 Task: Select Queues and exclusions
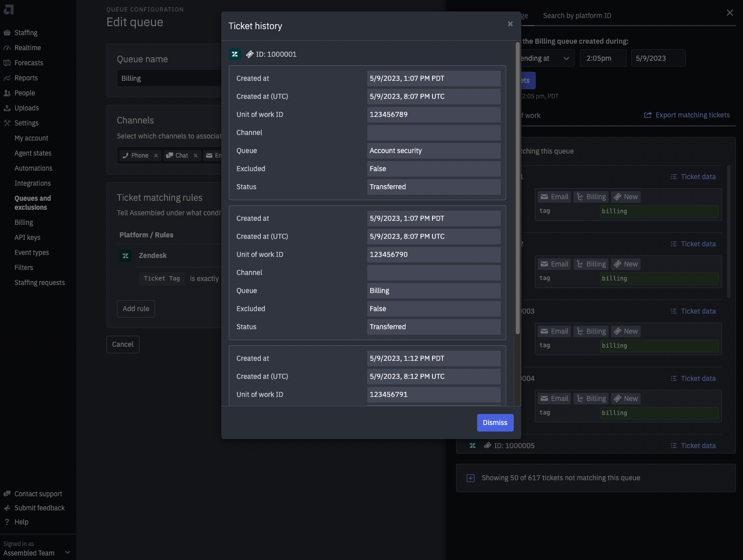[33, 203]
